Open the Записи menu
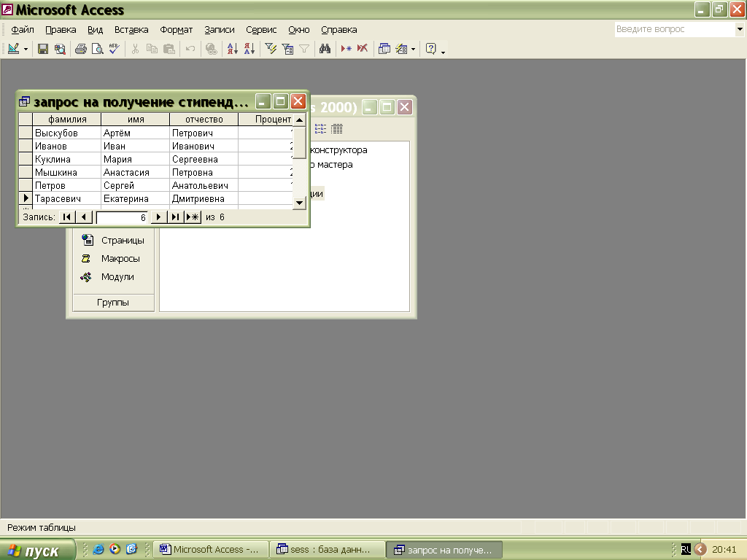The width and height of the screenshot is (747, 560). 219,29
